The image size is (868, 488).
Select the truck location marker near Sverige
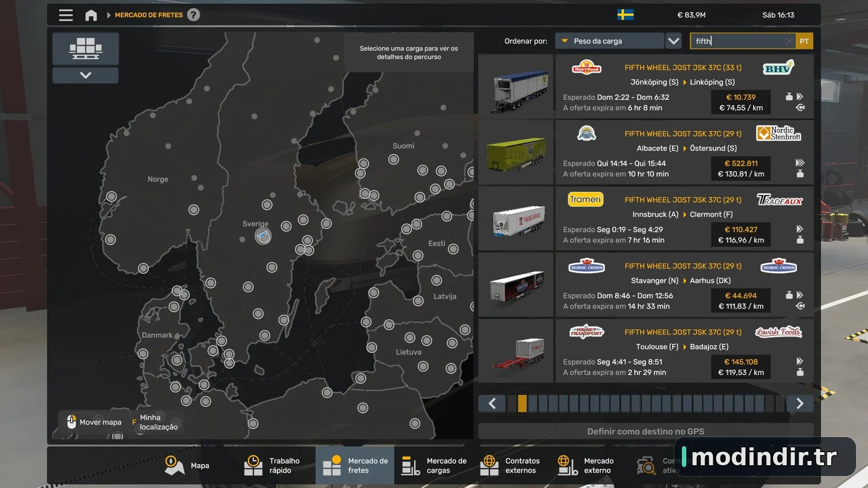coord(263,236)
